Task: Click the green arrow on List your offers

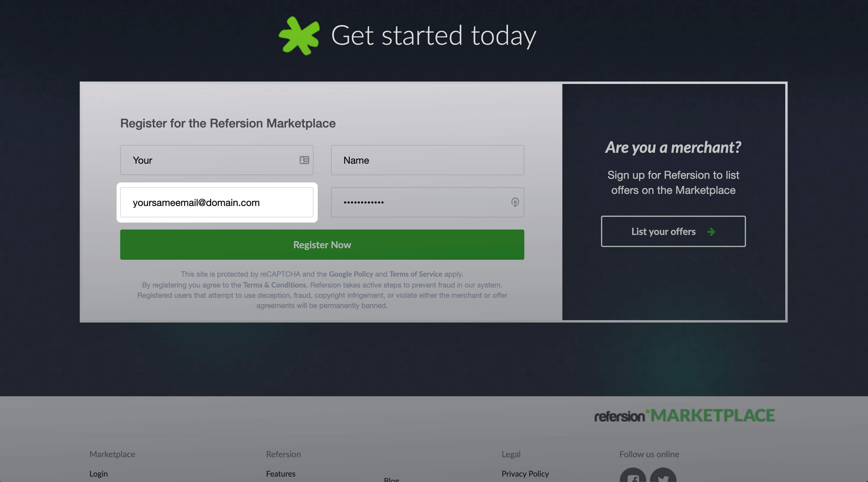Action: point(711,232)
